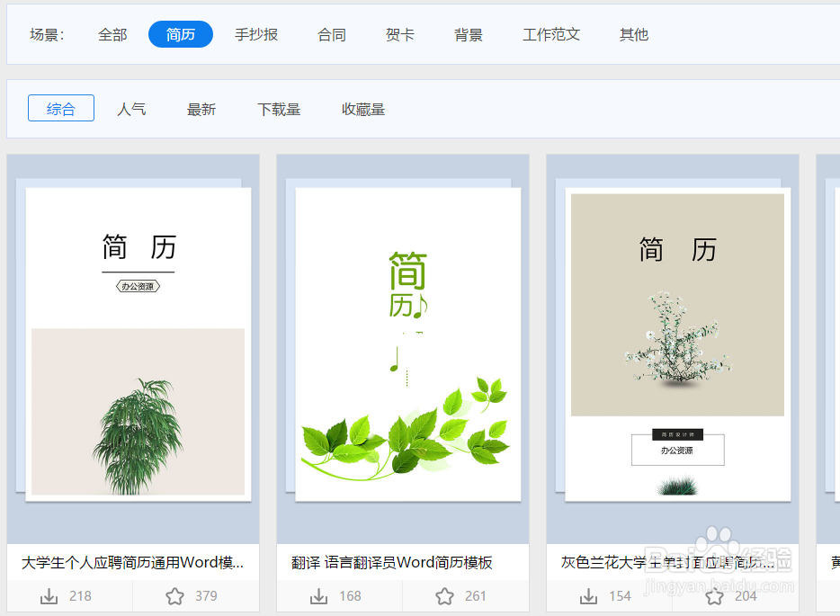The height and width of the screenshot is (616, 840).
Task: Sort results by 人气
Action: coord(131,110)
